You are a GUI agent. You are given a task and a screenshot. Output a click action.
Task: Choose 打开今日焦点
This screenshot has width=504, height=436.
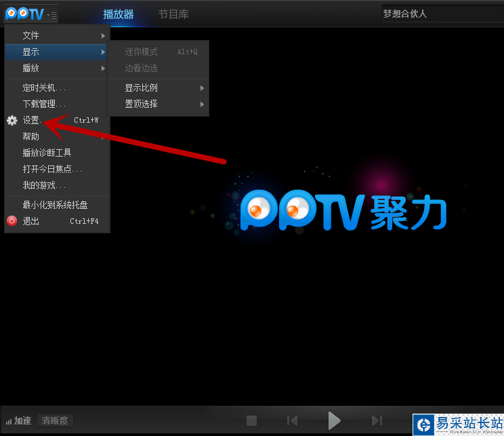(x=57, y=170)
